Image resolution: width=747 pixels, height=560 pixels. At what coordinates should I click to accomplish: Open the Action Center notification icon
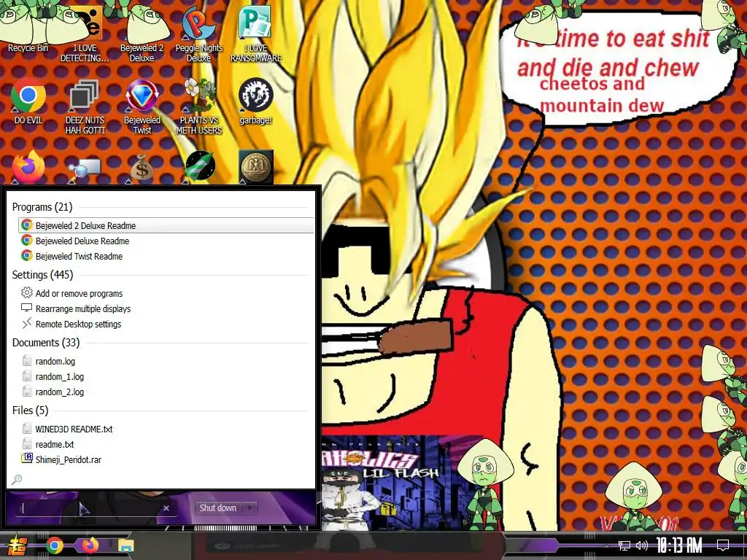pos(723,545)
